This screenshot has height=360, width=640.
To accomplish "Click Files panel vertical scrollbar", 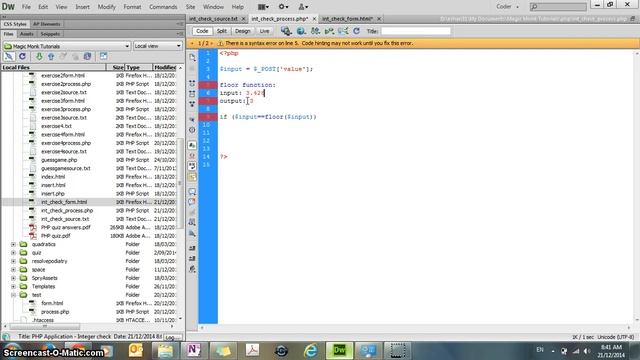I will [x=180, y=184].
